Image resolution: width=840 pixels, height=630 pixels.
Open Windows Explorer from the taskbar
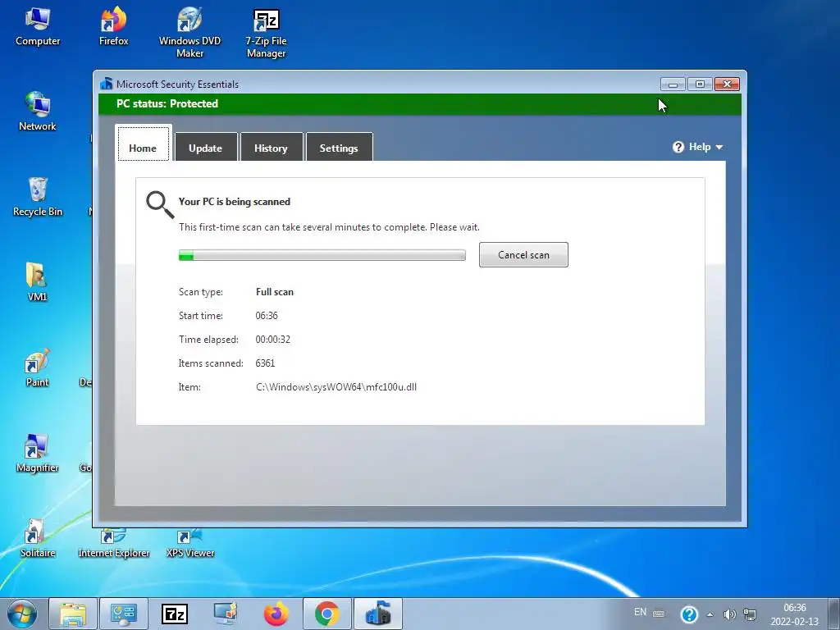pos(73,614)
